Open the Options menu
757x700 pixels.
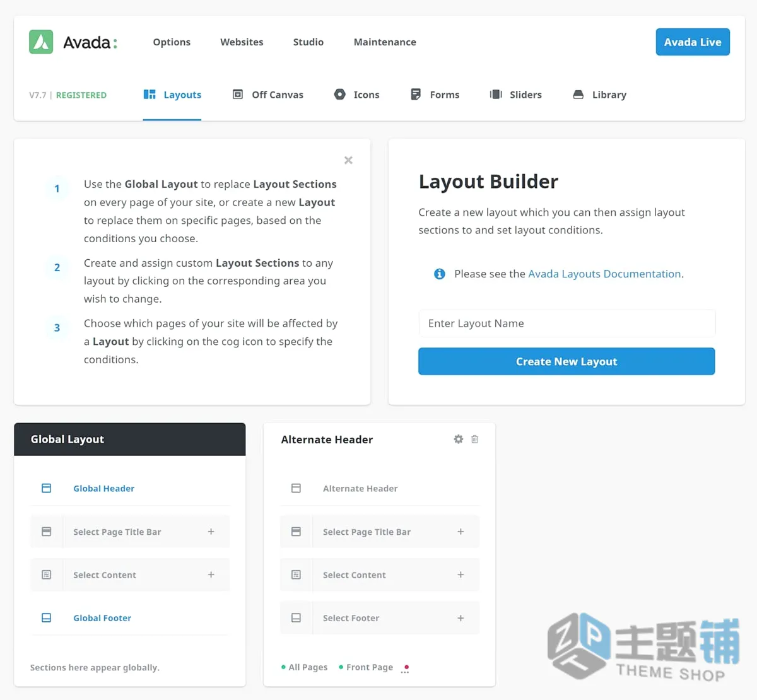click(172, 42)
